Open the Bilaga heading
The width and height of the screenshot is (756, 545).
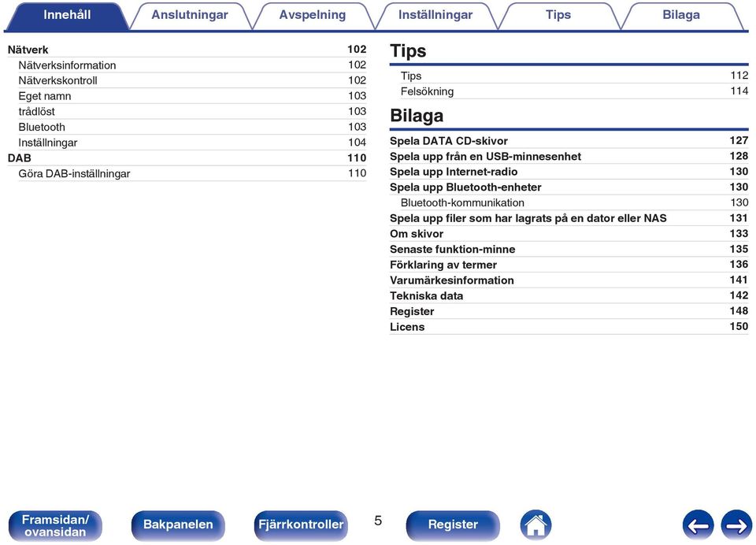coord(417,116)
